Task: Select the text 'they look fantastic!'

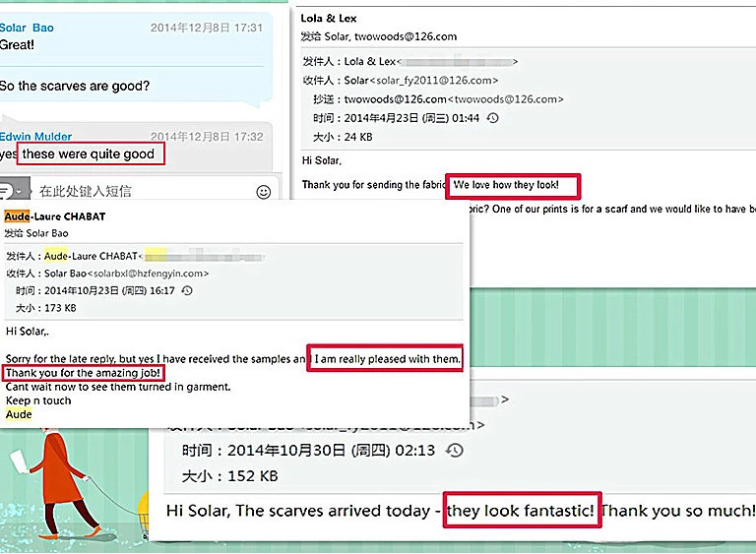Action: click(520, 510)
